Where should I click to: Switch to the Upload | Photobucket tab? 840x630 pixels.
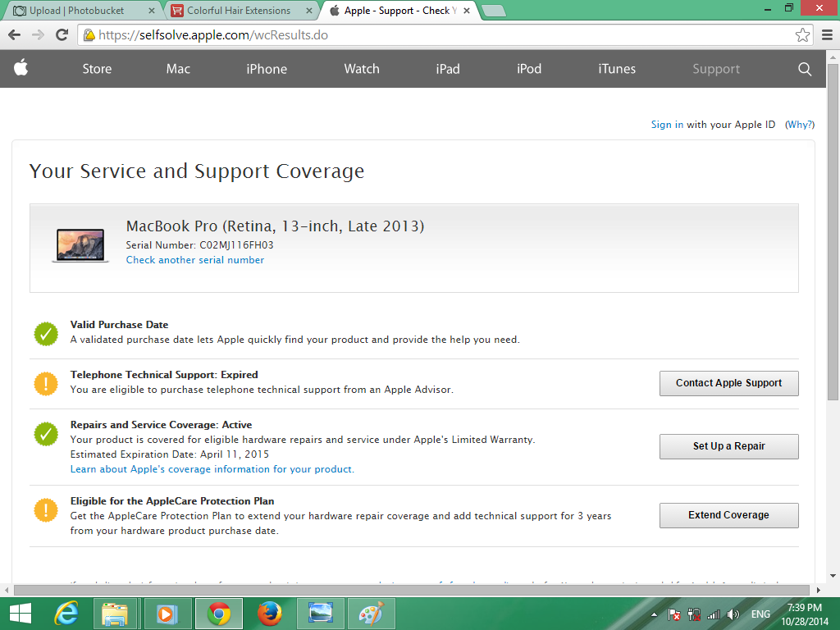point(78,11)
